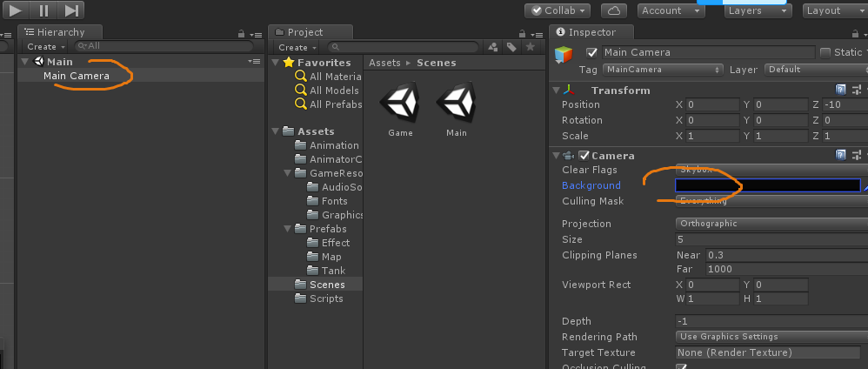Save search star icon in Project
The width and height of the screenshot is (868, 369).
(531, 47)
